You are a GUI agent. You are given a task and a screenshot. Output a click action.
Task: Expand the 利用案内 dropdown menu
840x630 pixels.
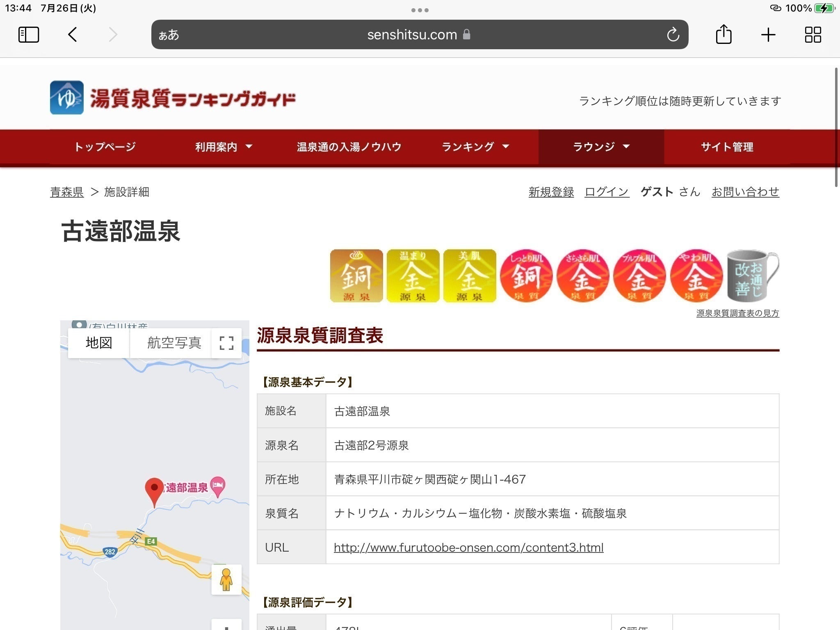224,147
